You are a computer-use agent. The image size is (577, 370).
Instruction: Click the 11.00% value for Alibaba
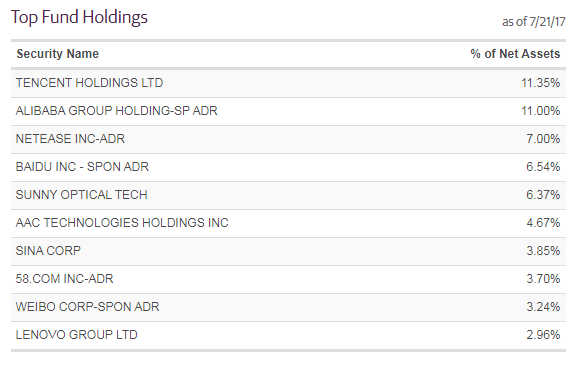coord(541,111)
